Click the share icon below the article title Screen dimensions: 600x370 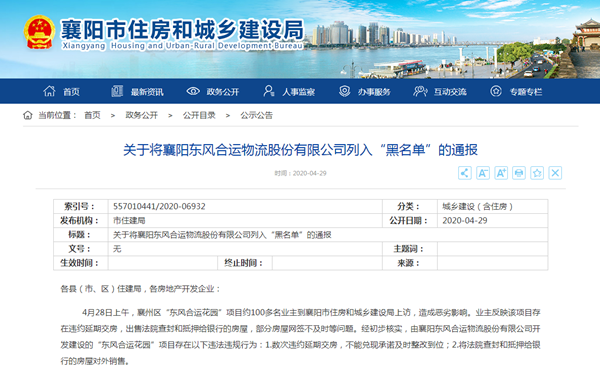tap(465, 173)
